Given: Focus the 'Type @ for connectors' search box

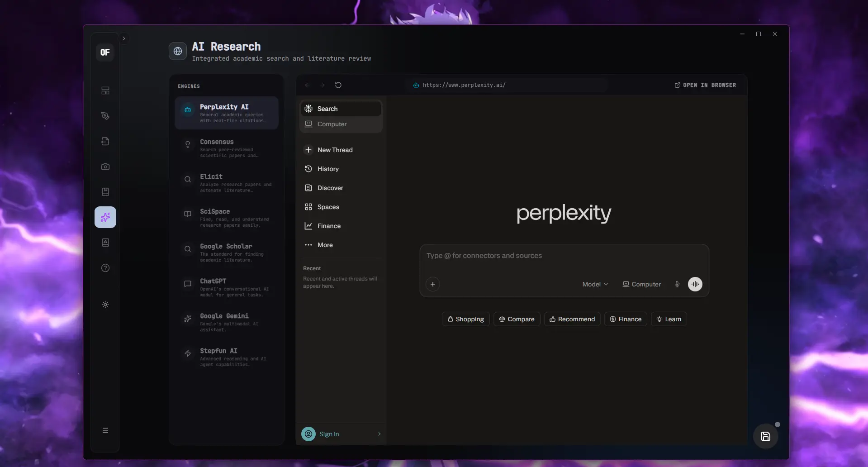Looking at the screenshot, I should pos(564,256).
